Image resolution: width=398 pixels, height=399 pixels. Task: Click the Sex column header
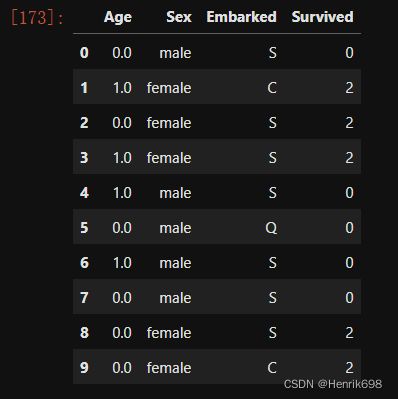tap(179, 17)
